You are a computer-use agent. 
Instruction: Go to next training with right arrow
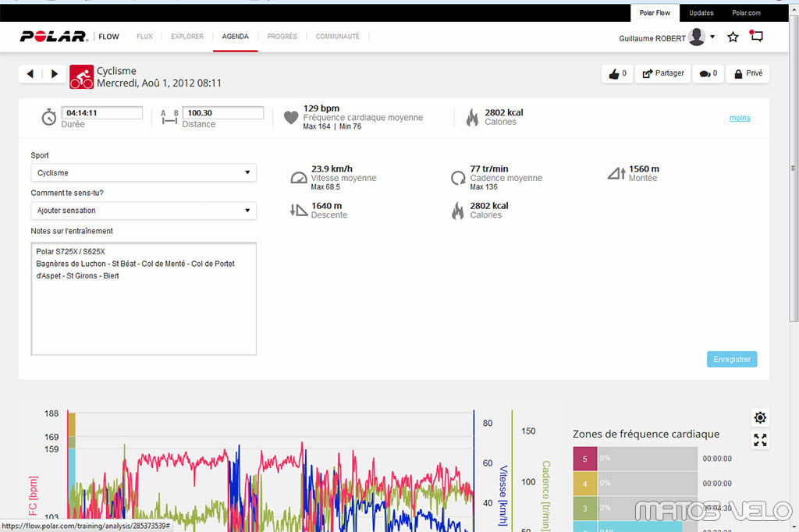[x=54, y=74]
